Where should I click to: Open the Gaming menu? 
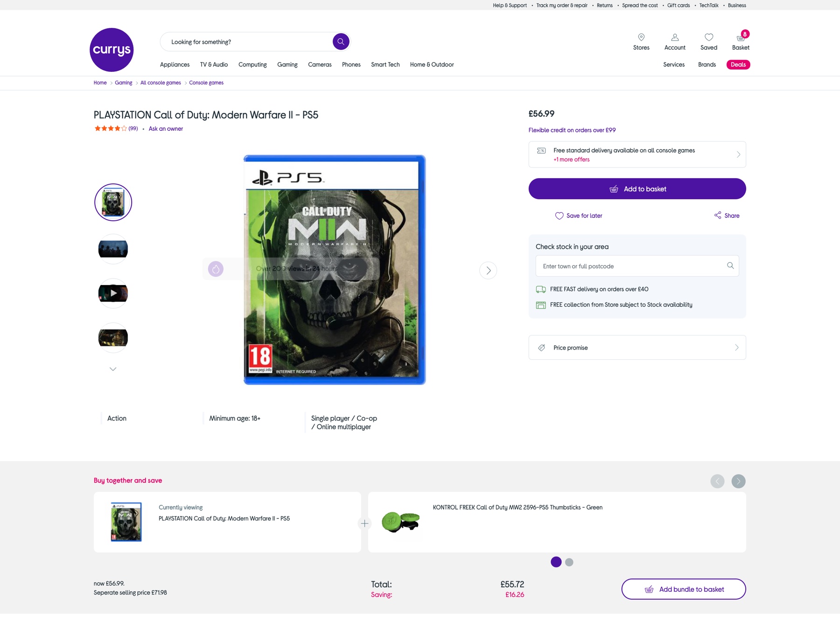click(x=287, y=64)
